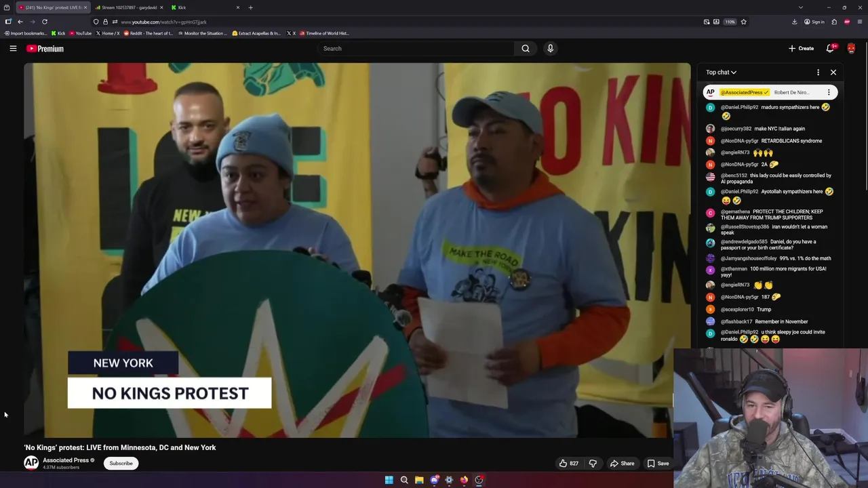Open live chat options three-dot menu
This screenshot has width=868, height=488.
[818, 72]
